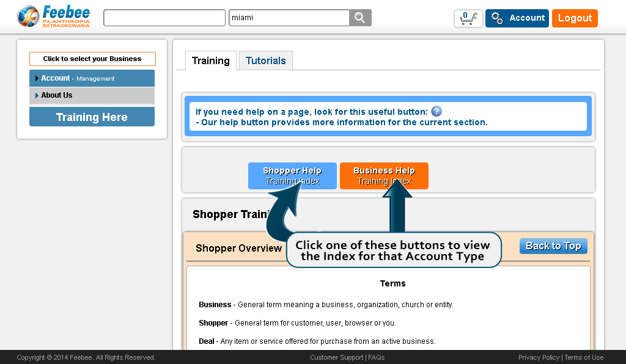Click the Logout button

point(574,18)
